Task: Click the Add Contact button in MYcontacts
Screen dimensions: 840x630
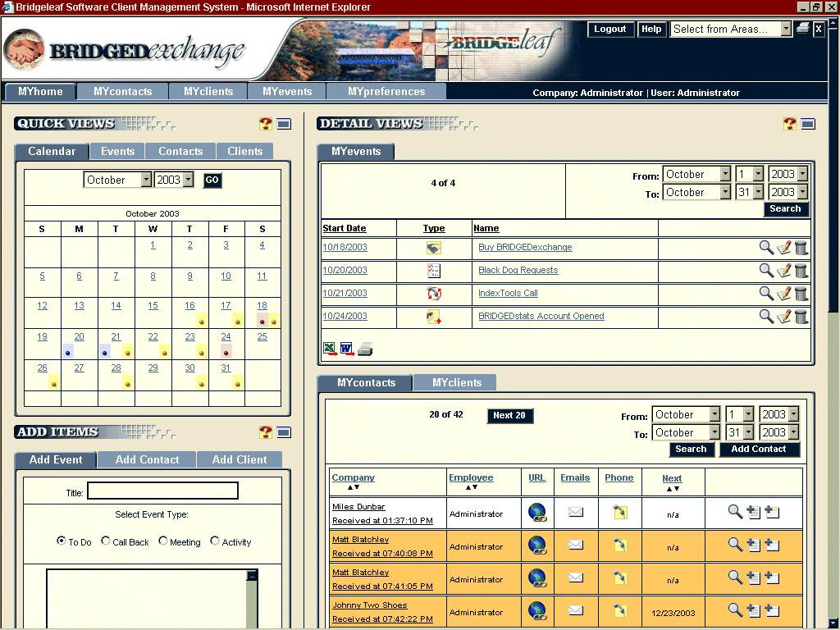Action: (x=759, y=449)
